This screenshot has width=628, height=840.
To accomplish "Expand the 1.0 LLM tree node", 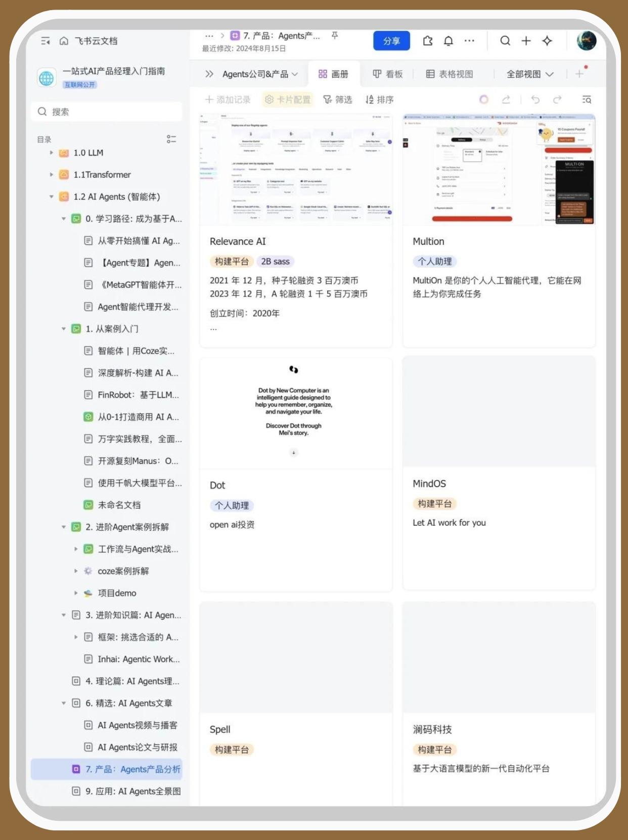I will click(x=51, y=152).
